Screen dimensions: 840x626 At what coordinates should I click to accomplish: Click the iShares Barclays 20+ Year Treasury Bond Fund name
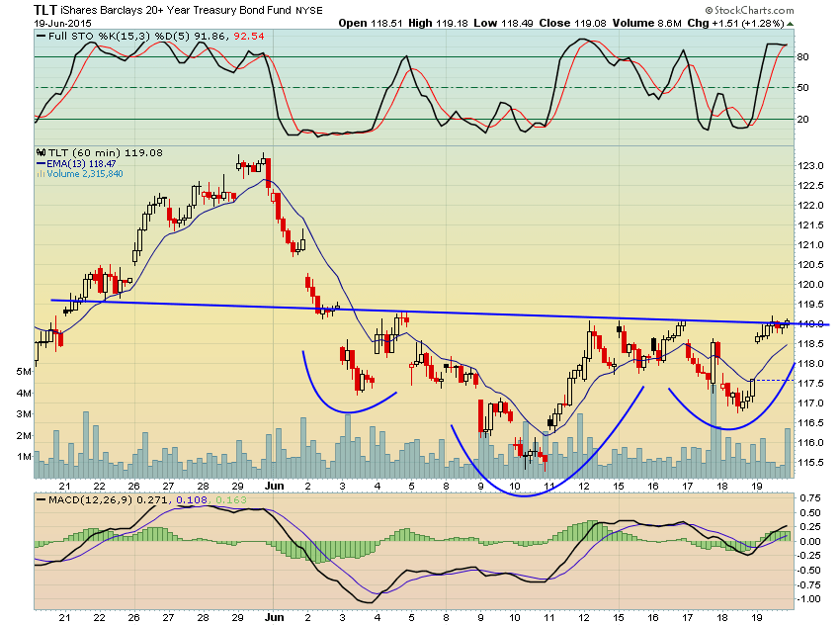176,10
